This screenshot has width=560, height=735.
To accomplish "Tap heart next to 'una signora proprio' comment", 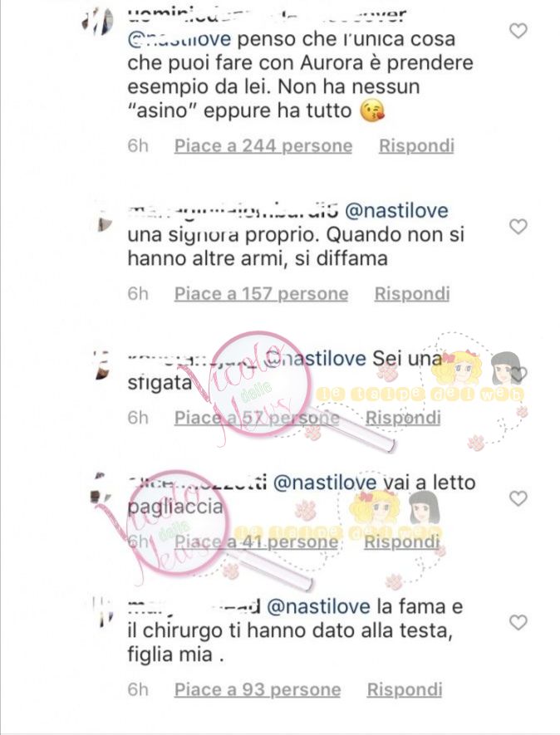I will (x=518, y=227).
